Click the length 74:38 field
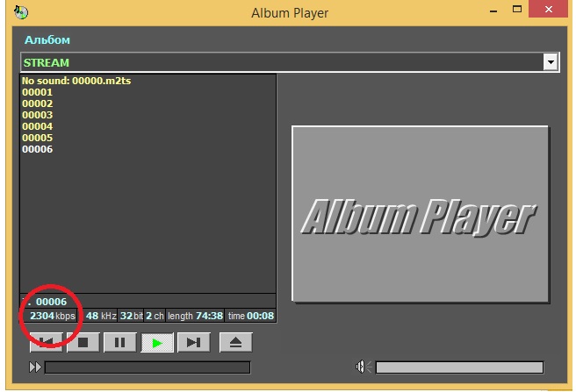 click(x=195, y=316)
